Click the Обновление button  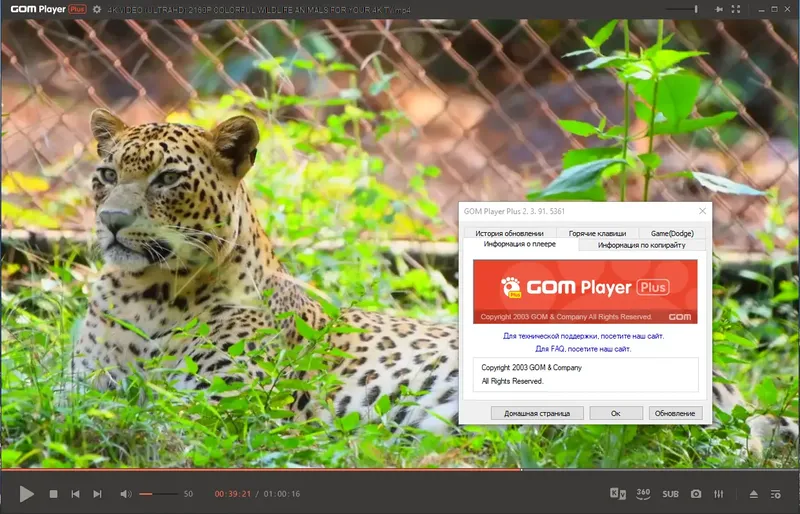click(675, 413)
